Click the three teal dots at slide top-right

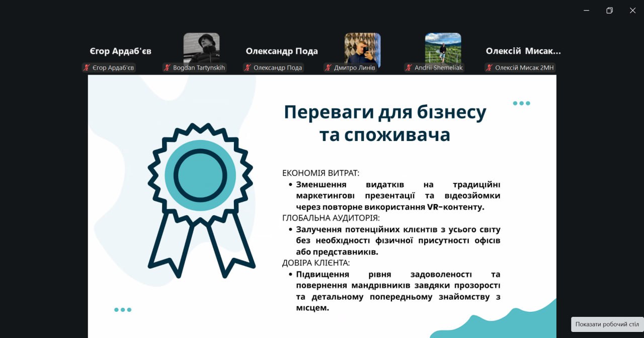(x=521, y=103)
